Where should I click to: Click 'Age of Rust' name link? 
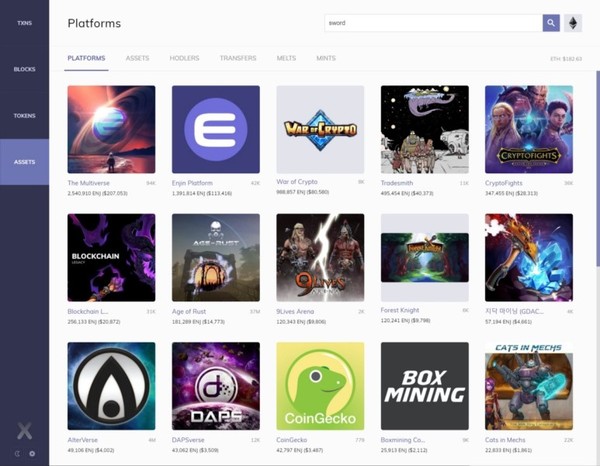click(189, 311)
